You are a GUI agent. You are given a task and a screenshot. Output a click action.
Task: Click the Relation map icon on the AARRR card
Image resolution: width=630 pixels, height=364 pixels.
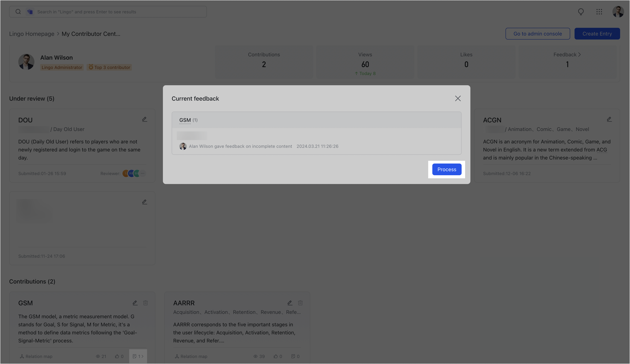177,356
